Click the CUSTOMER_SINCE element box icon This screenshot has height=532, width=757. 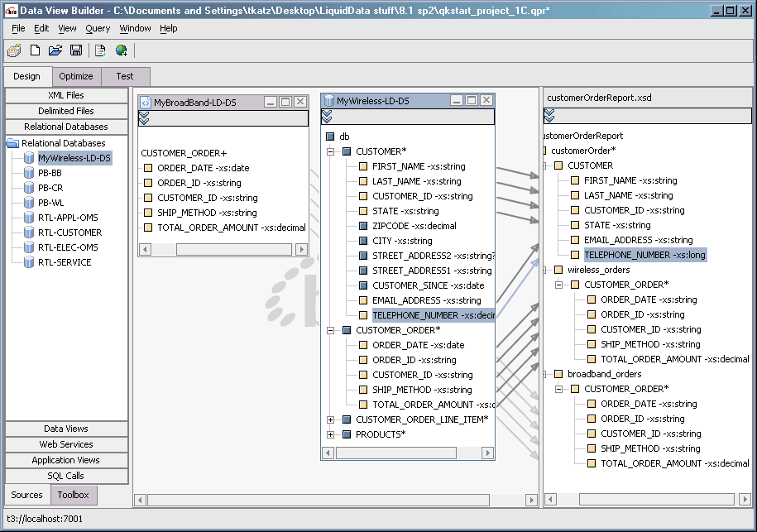click(x=363, y=285)
